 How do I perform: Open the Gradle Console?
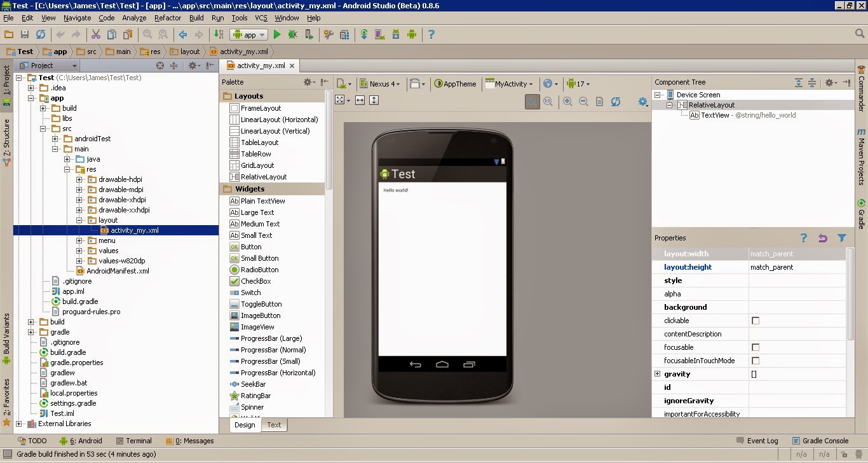820,441
